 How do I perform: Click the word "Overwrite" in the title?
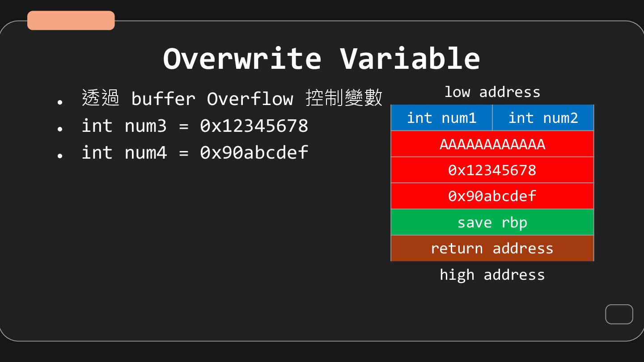click(242, 59)
